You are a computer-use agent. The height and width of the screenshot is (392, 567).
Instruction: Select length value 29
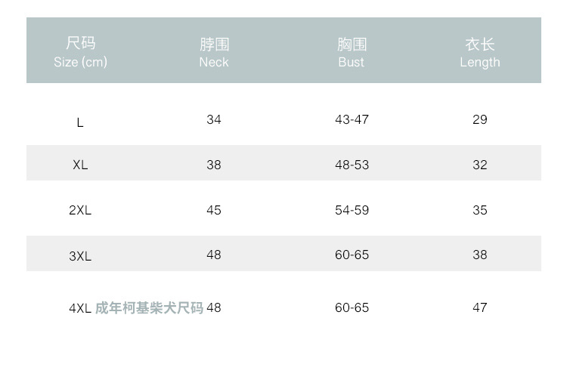pyautogui.click(x=480, y=119)
